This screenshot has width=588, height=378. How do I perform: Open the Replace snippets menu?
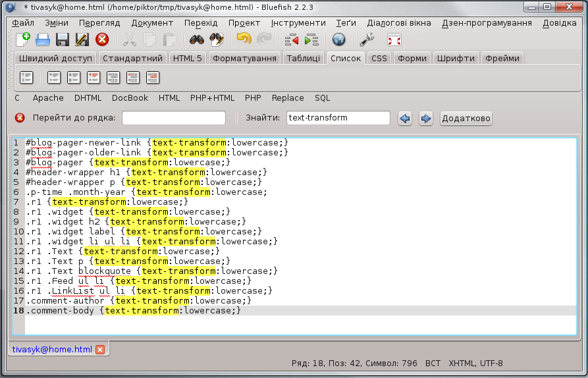288,98
